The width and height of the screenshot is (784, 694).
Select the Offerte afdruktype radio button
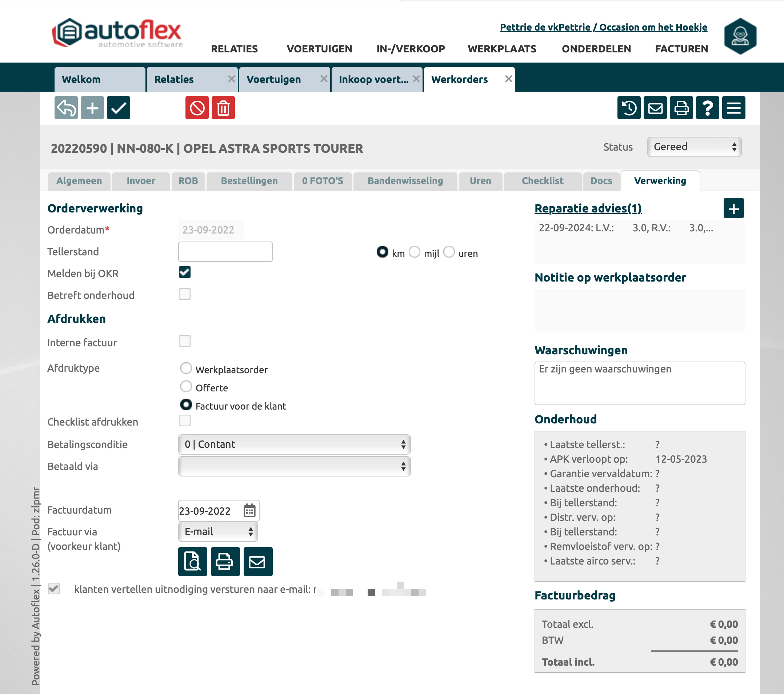click(186, 386)
